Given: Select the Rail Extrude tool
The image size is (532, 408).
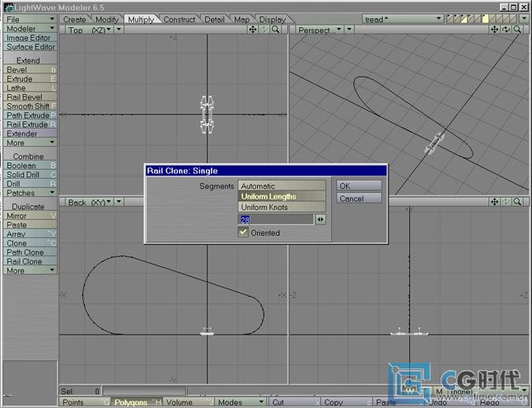Looking at the screenshot, I should [30, 124].
